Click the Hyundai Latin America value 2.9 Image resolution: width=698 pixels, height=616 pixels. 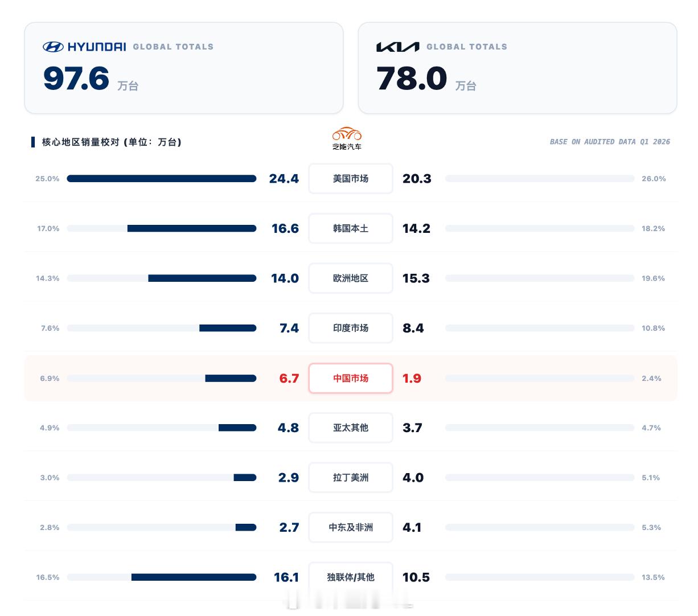(289, 478)
